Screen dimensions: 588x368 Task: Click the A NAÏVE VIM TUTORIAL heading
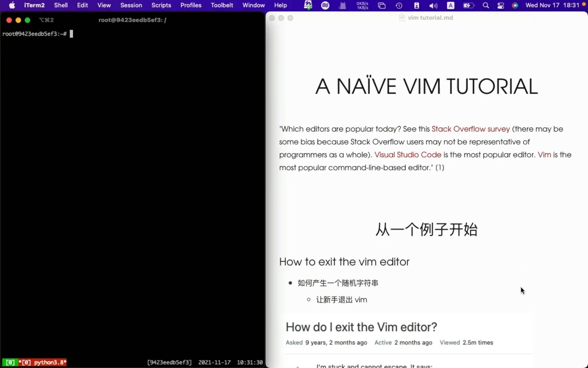427,86
